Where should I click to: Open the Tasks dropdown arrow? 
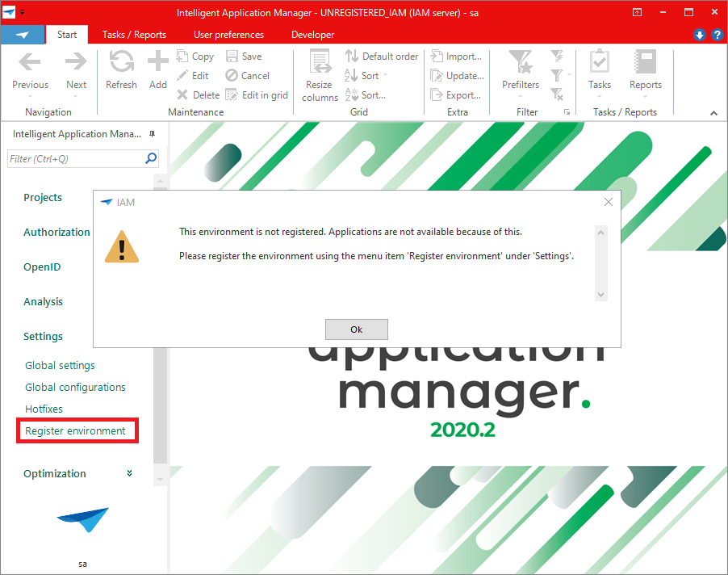(600, 97)
